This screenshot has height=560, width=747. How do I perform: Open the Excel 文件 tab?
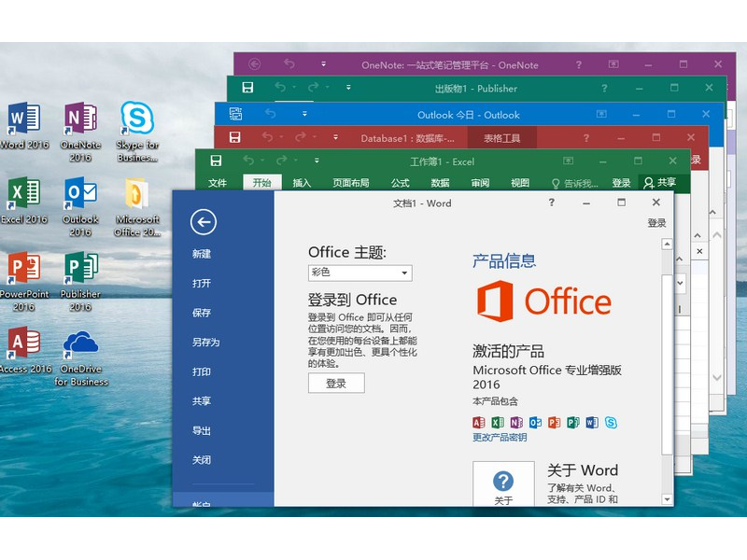point(218,183)
